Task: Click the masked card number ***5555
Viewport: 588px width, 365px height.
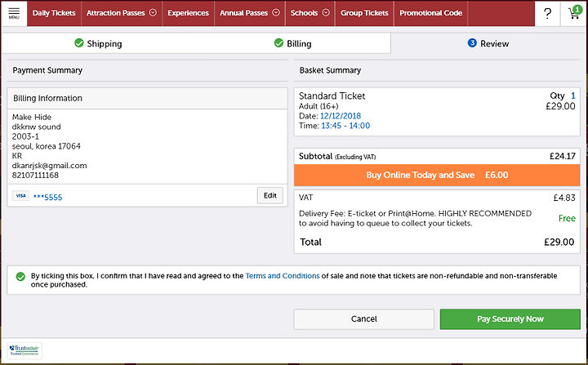Action: 47,198
